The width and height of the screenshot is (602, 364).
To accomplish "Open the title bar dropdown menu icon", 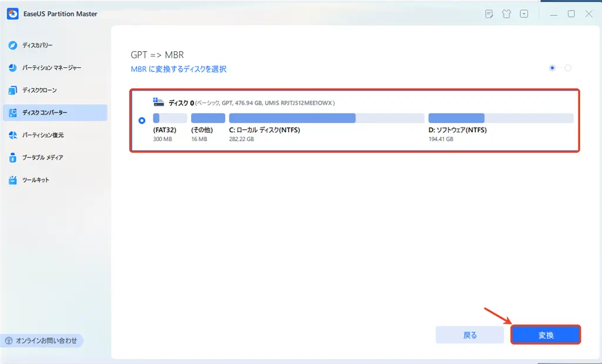I will coord(524,14).
